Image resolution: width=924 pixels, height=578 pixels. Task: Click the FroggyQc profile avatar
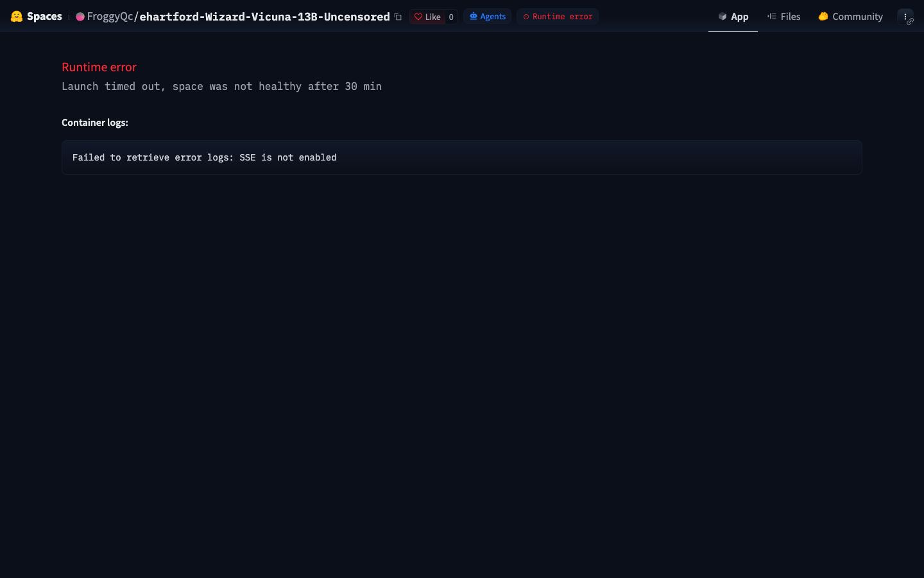pos(80,17)
